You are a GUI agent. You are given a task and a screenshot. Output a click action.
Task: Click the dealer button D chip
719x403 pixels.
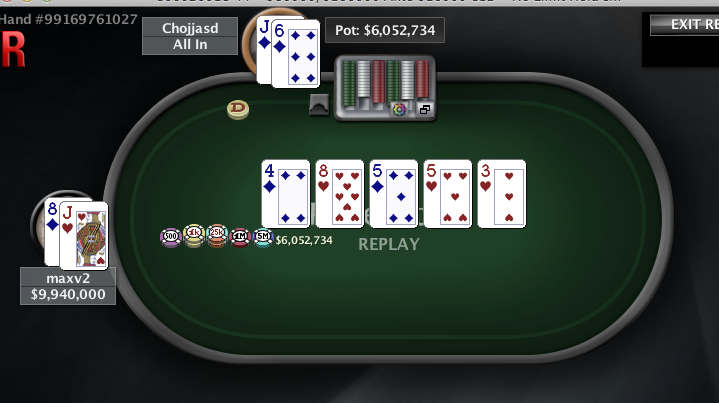(x=238, y=110)
